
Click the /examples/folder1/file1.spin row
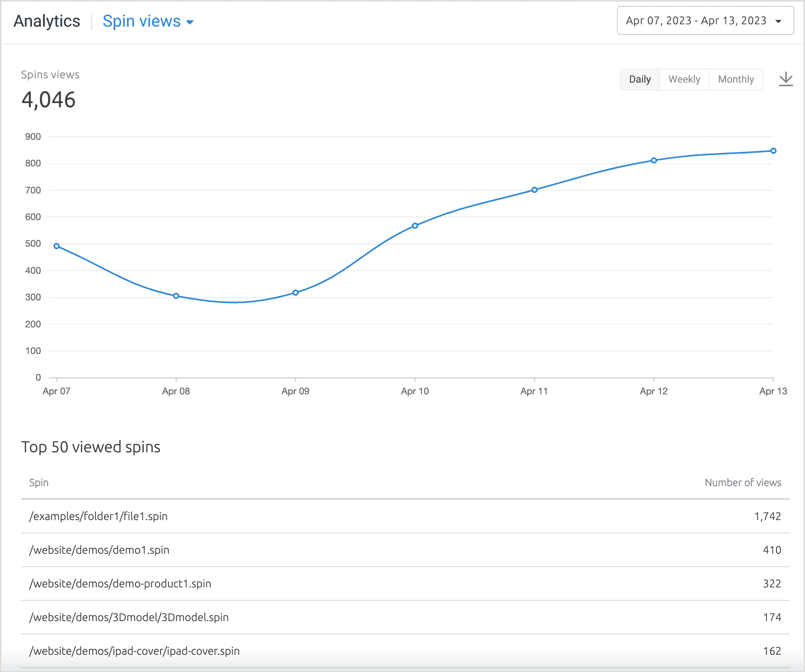click(405, 516)
